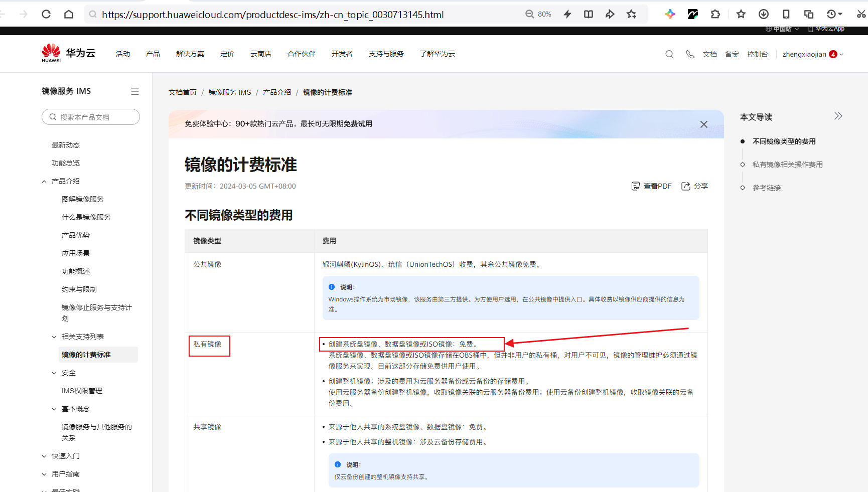The image size is (868, 492).
Task: Click the mobile device icon in toolbar
Action: [x=786, y=14]
